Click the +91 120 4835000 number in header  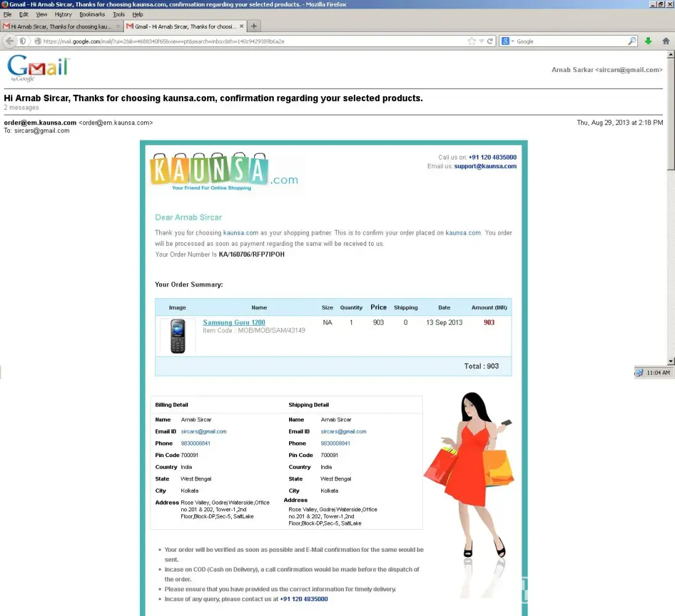click(493, 157)
